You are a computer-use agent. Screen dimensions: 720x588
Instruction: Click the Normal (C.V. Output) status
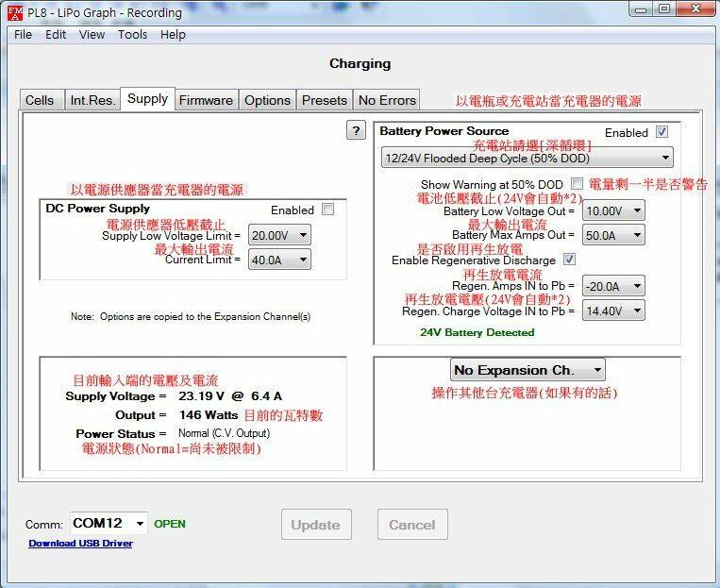point(224,433)
